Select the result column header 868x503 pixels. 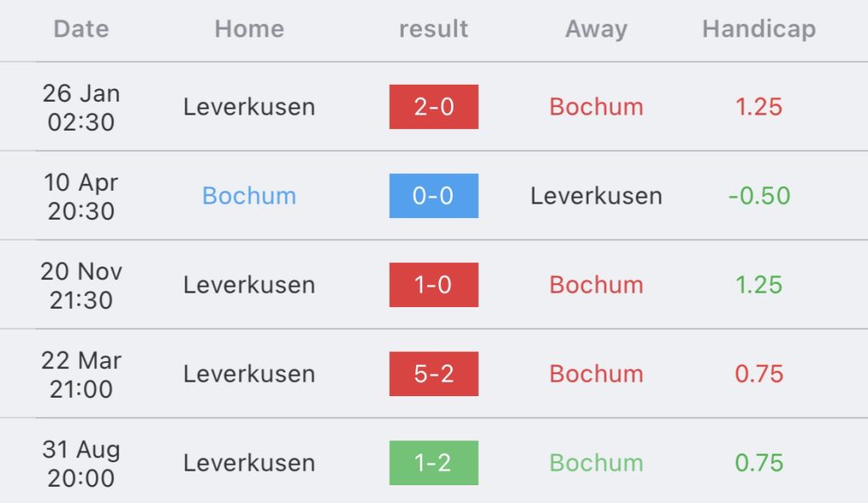(433, 29)
